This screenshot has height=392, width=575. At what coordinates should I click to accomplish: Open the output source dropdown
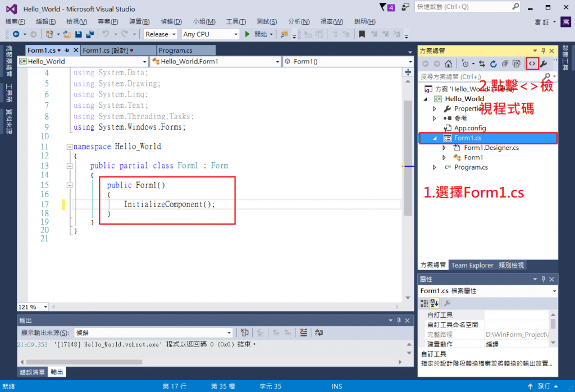click(x=153, y=332)
